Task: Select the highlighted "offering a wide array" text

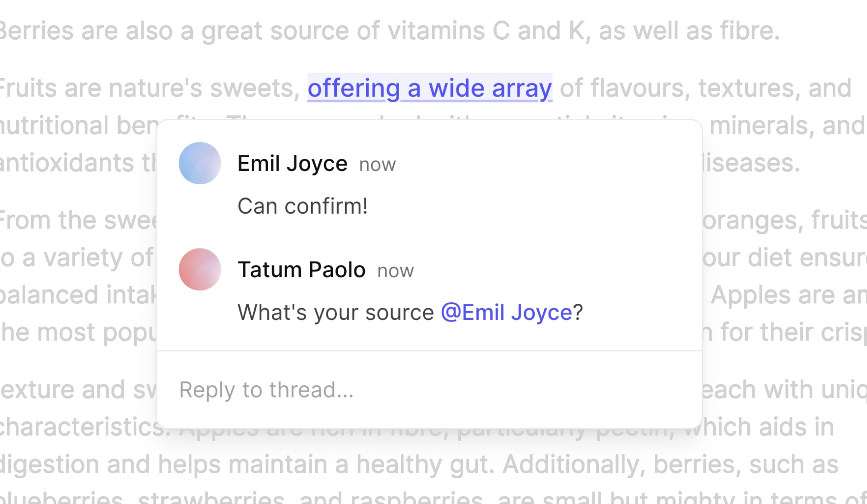Action: (x=429, y=88)
